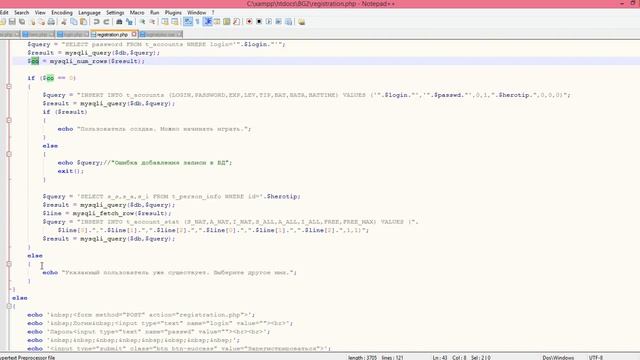Click the Redo arrow icon
The height and width of the screenshot is (360, 640).
[x=106, y=22]
